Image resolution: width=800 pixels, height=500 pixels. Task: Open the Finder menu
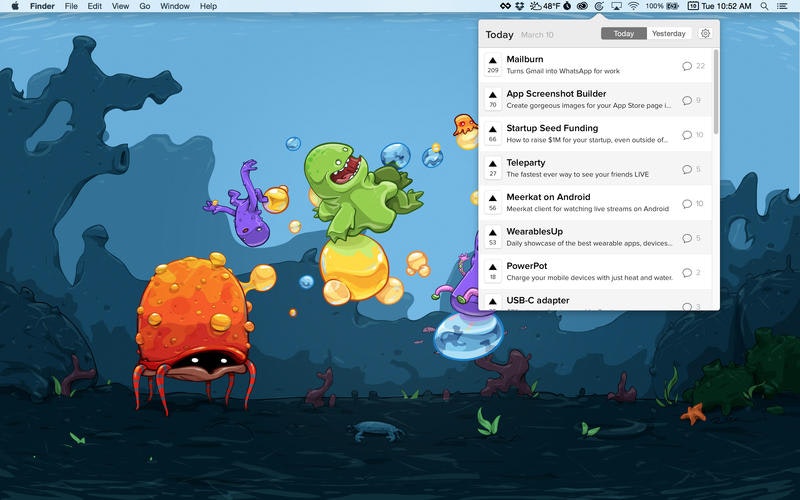42,6
